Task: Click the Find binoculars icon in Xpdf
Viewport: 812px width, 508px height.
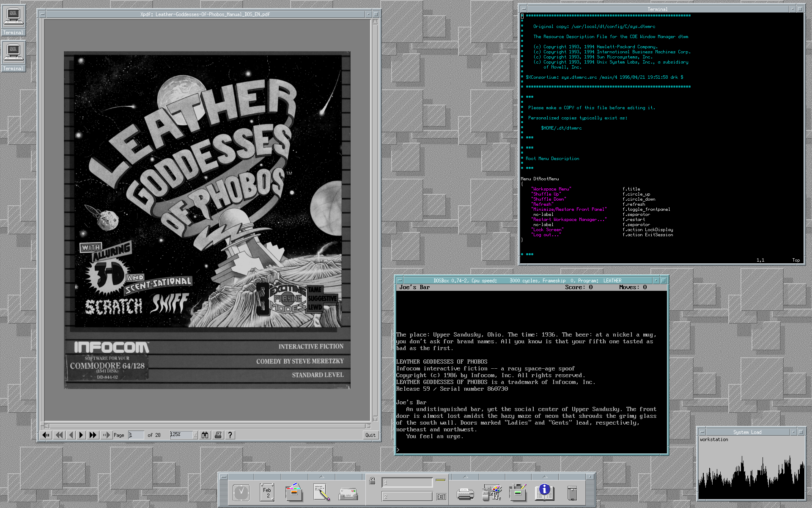Action: coord(205,435)
